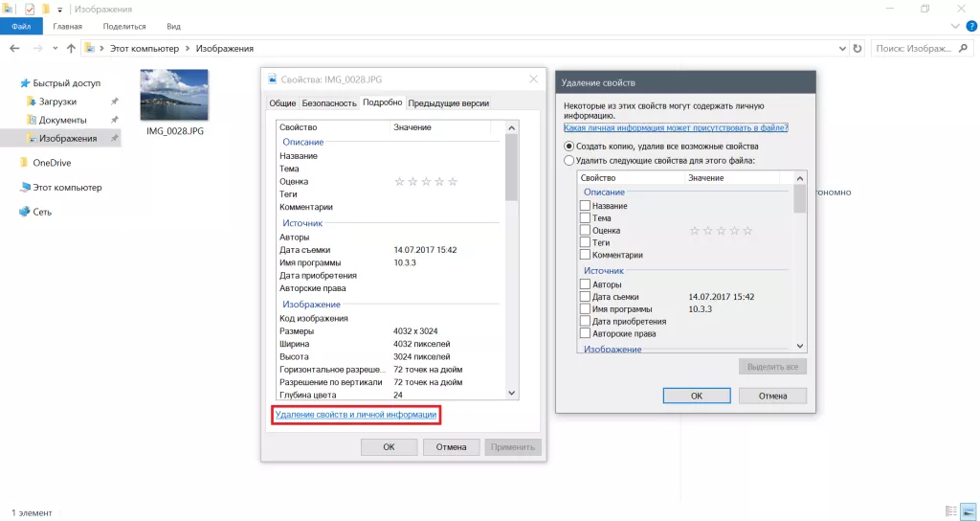
Task: Click down arrow of properties list scrollbar
Action: (512, 394)
